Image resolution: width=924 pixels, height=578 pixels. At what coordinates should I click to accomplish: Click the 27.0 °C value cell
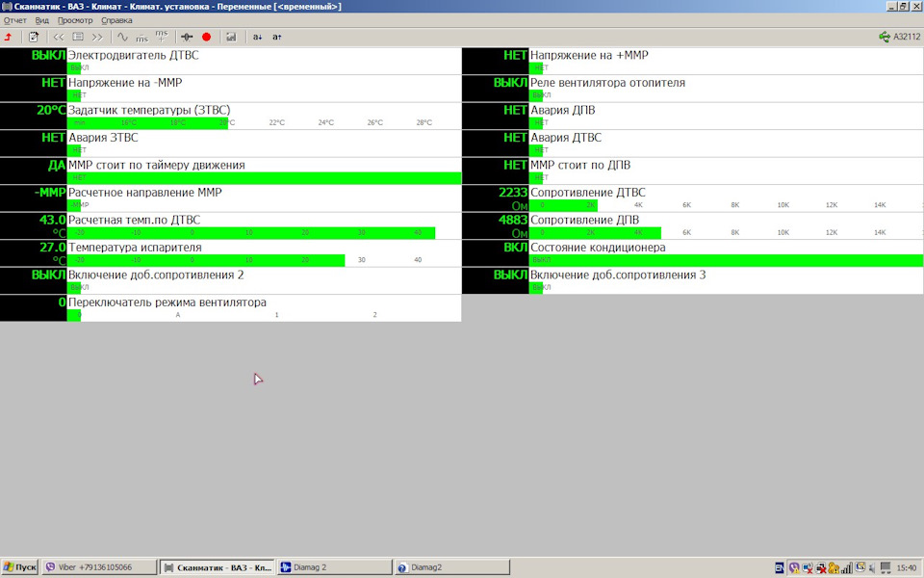[34, 253]
